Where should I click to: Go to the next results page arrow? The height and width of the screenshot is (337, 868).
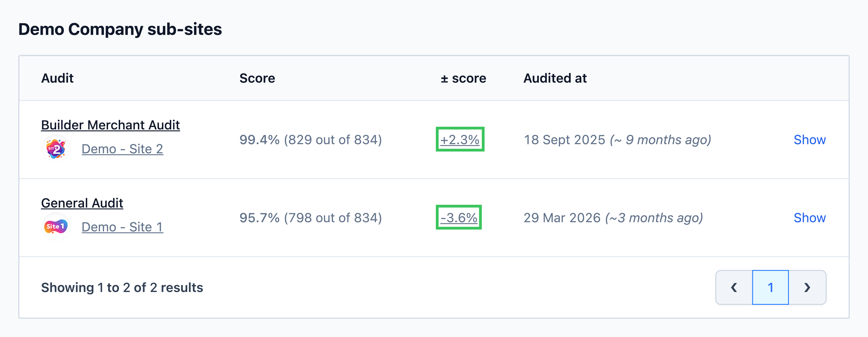(807, 288)
